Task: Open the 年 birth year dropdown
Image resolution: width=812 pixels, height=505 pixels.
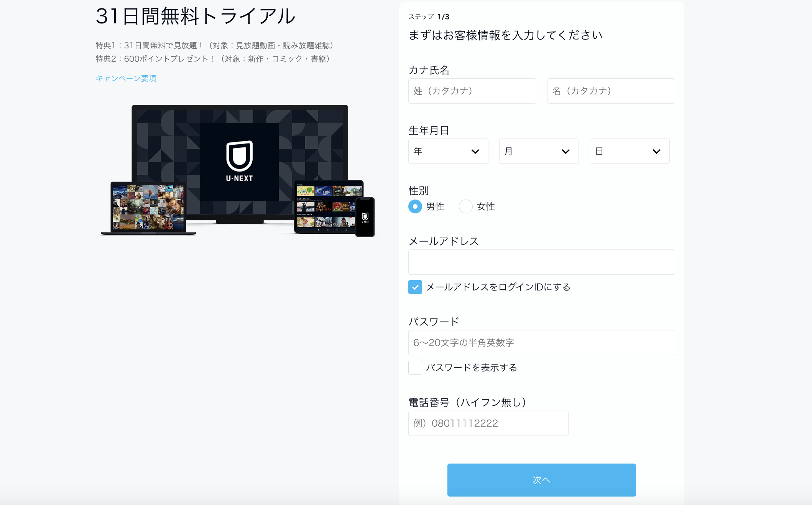Action: click(448, 151)
